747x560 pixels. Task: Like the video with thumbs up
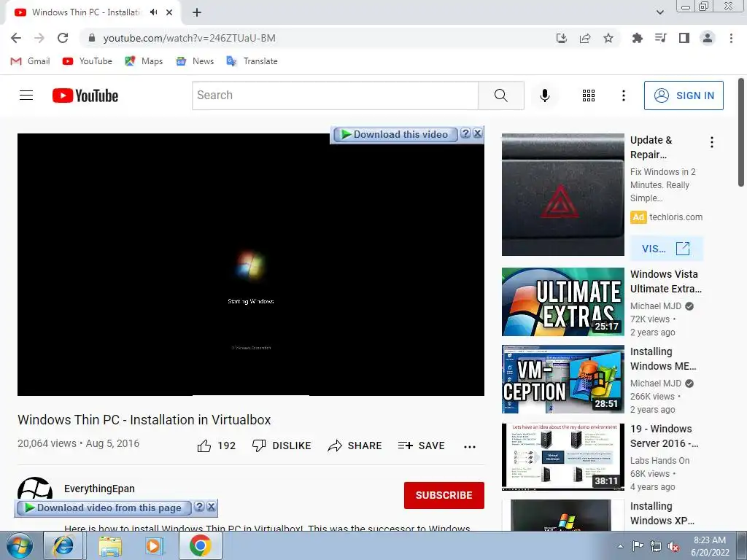pos(216,446)
